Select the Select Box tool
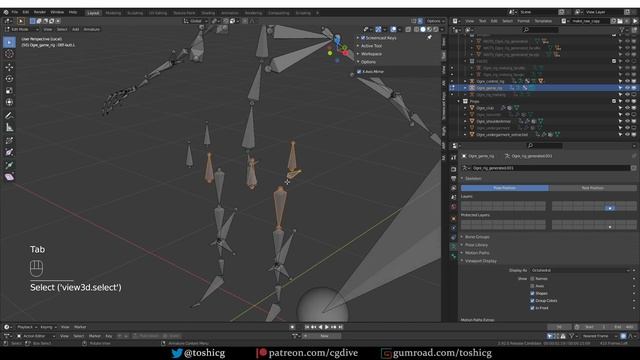The image size is (640, 360). pos(9,42)
